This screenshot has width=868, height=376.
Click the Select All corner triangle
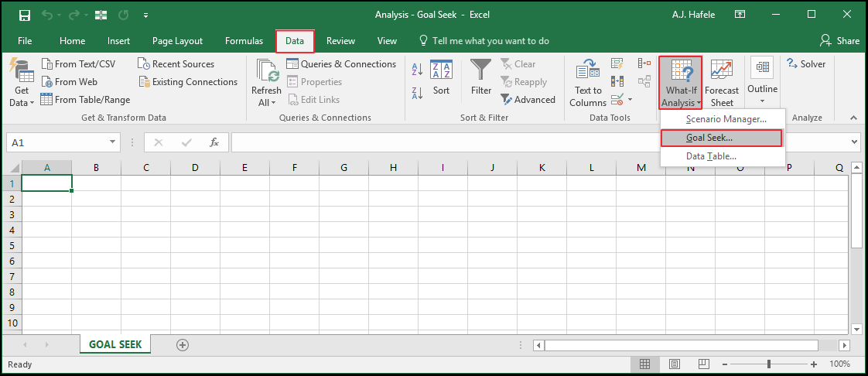(x=13, y=167)
